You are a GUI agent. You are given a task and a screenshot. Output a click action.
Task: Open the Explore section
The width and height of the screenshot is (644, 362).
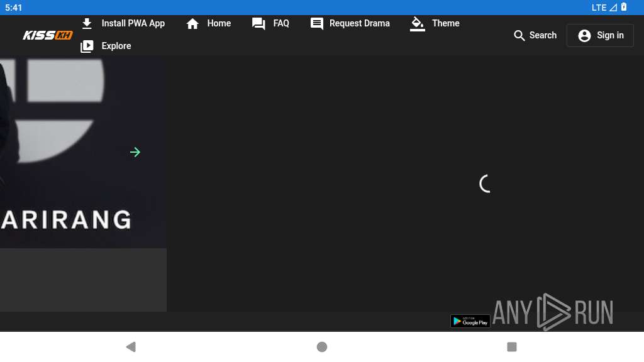116,46
